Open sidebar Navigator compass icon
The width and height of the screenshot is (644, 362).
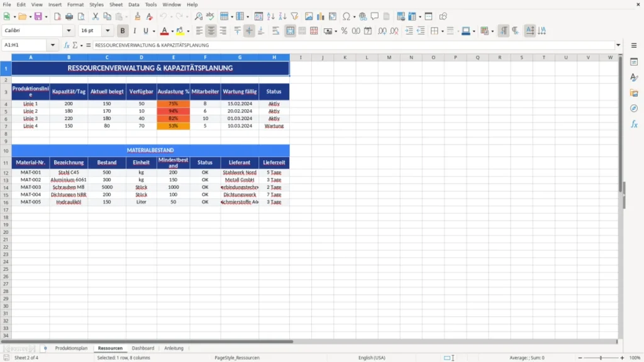(634, 108)
